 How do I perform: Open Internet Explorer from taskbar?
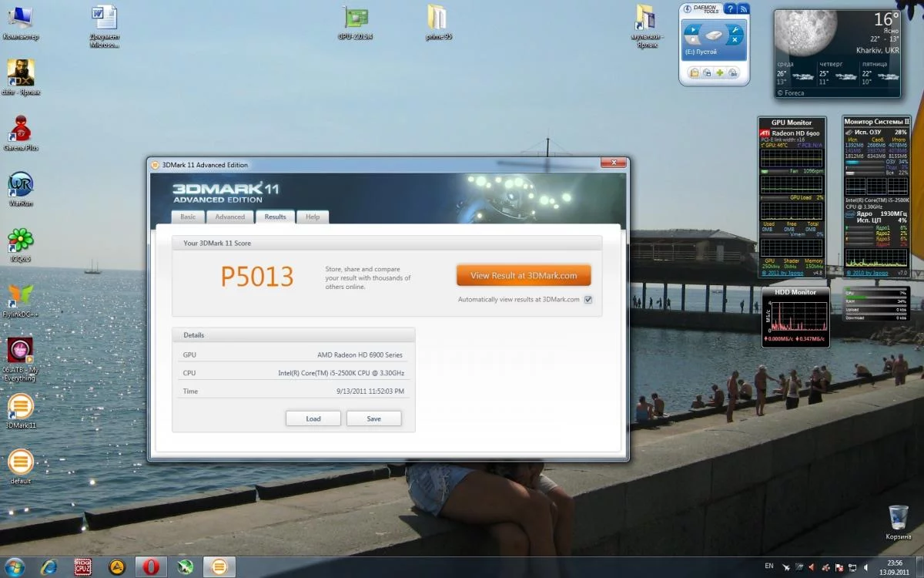49,567
